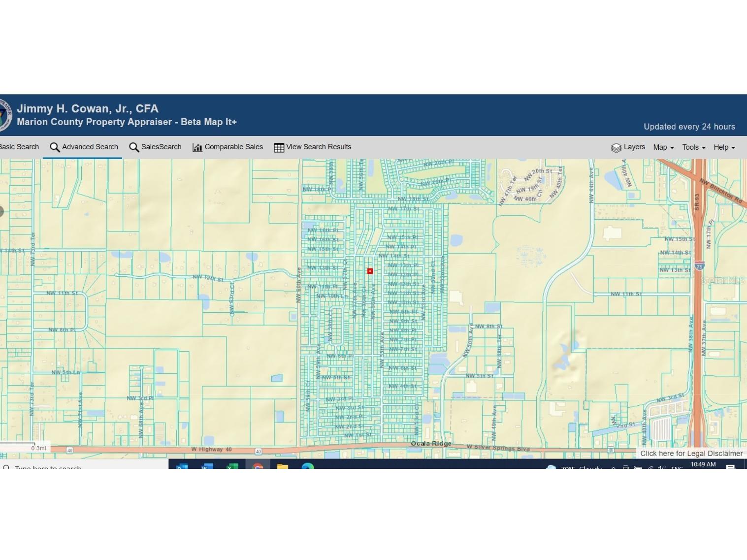Click the bar chart icon for Comparable Sales
Screen dimensions: 747x560
(197, 147)
